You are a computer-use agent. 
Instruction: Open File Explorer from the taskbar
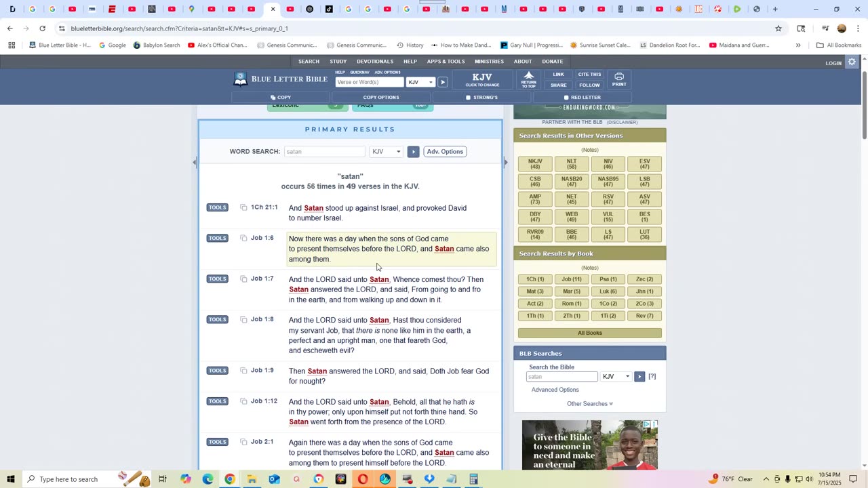click(x=252, y=479)
